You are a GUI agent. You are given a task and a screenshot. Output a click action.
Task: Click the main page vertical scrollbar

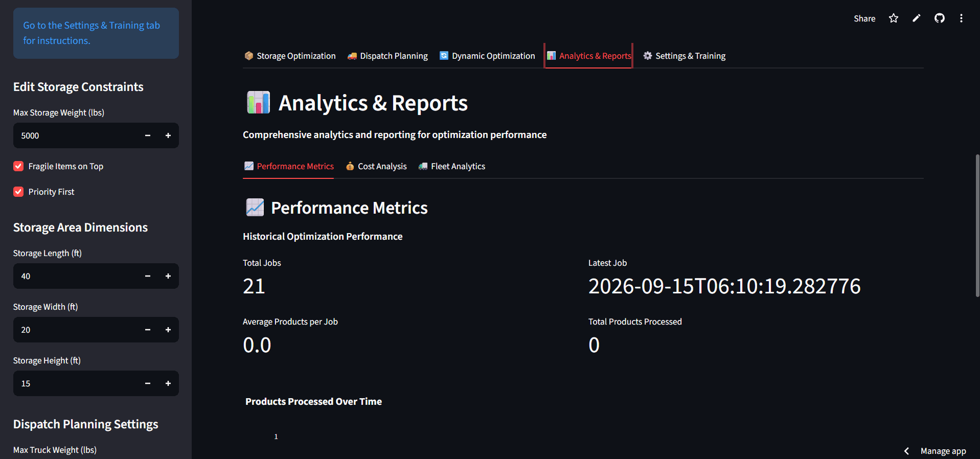click(x=977, y=225)
